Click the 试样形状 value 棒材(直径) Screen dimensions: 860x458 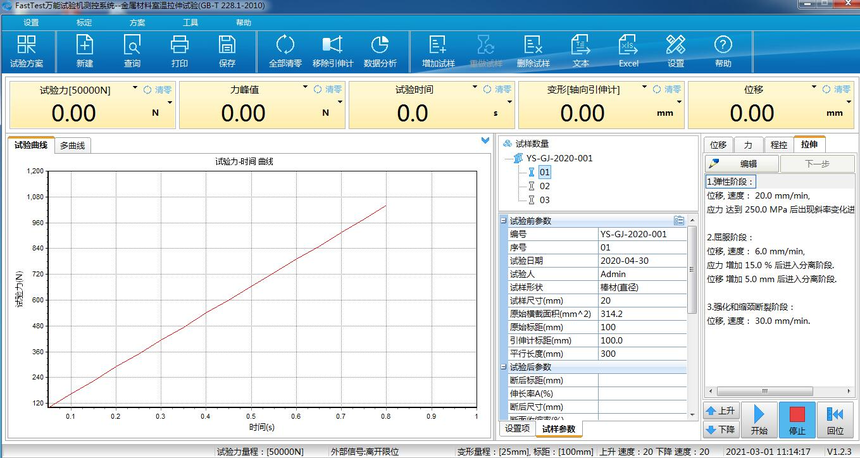[642, 287]
